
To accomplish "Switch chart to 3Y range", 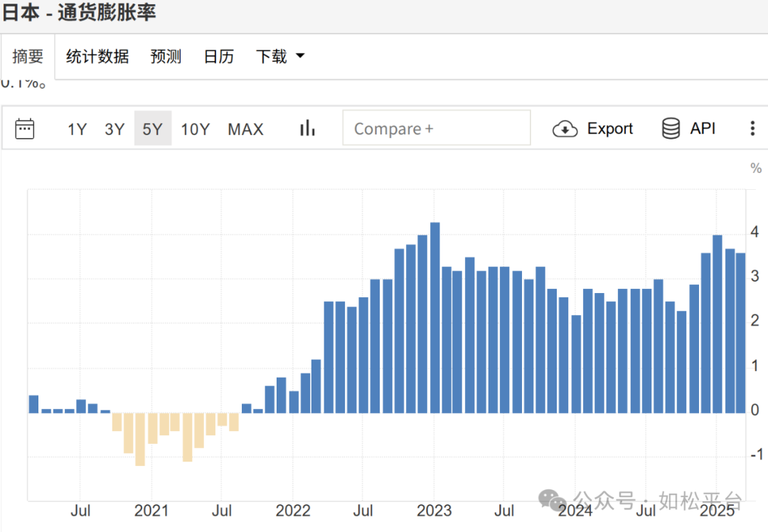I will click(x=114, y=129).
